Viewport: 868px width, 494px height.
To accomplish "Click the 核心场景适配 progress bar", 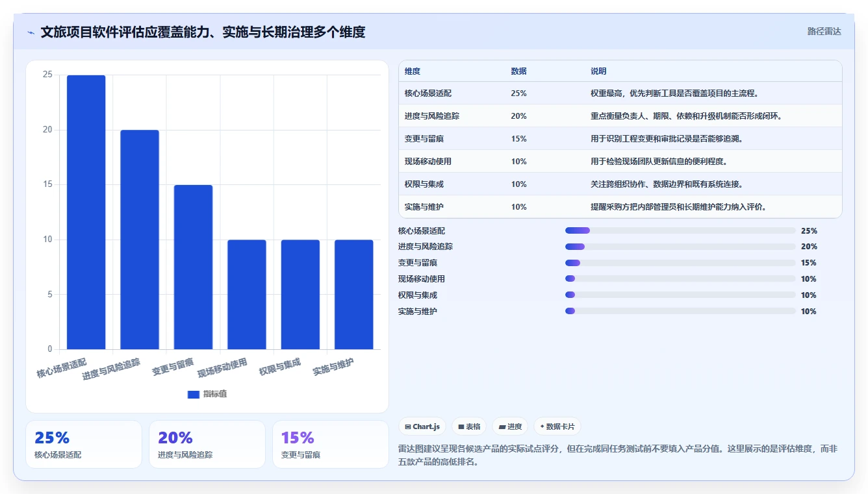I will (680, 230).
